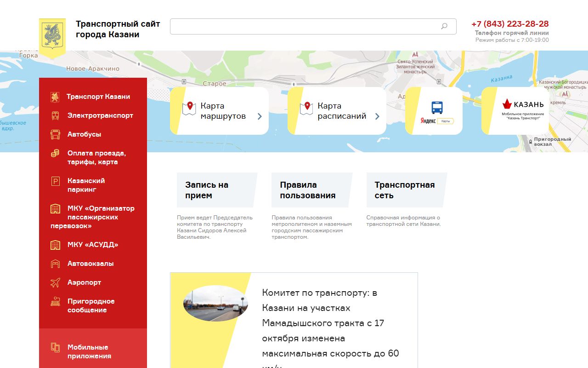Click the tram icon beside Электротранспорт

(55, 115)
